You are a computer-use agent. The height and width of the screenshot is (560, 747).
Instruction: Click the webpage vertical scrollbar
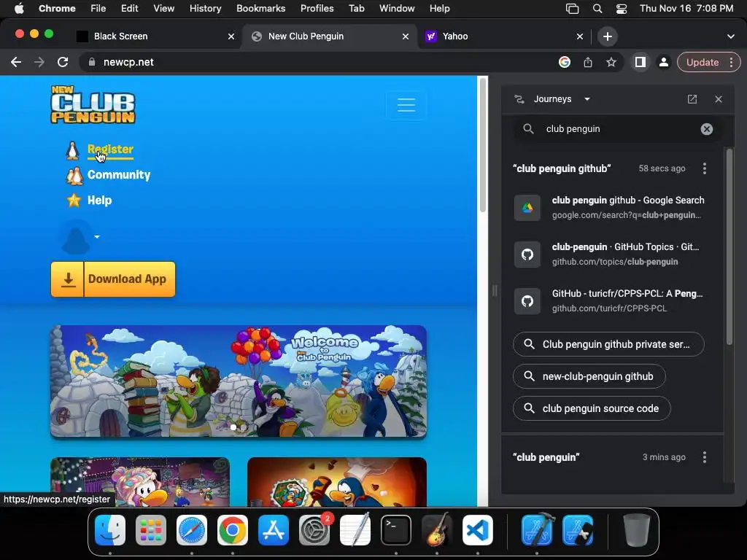point(483,145)
